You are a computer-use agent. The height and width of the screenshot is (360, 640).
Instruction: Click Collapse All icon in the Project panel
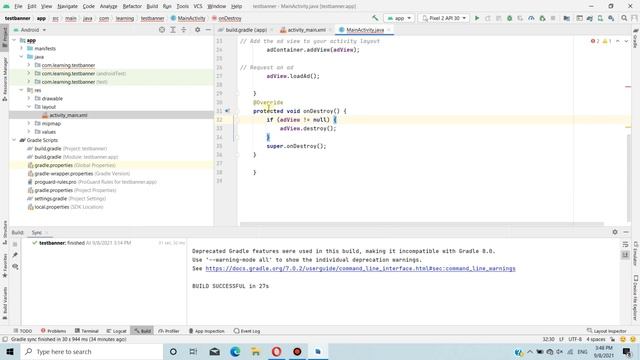[184, 30]
